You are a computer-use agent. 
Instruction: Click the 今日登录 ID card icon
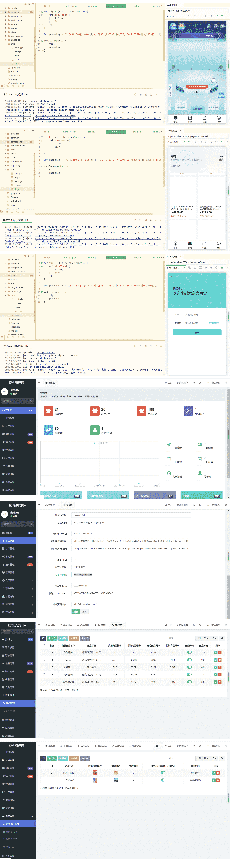[200, 445]
